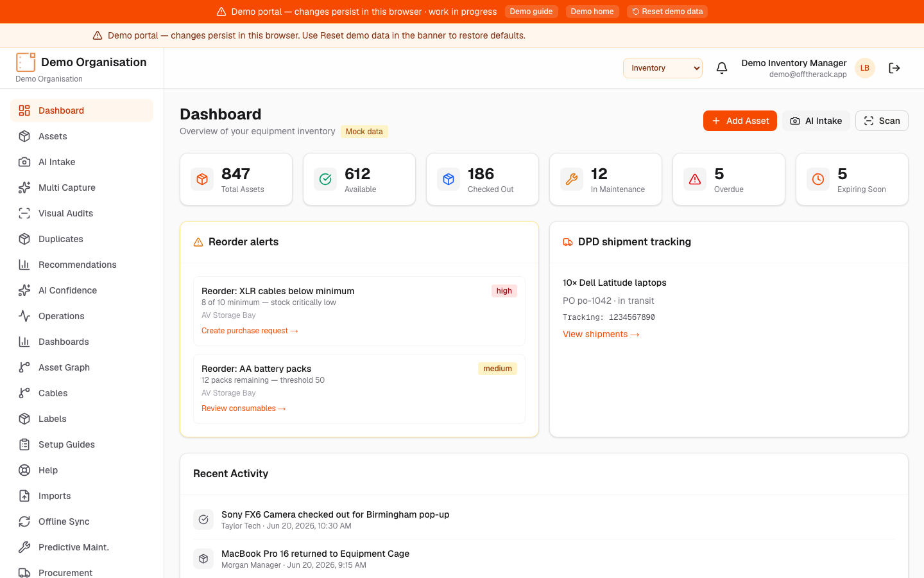Viewport: 924px width, 578px height.
Task: Go to Duplicates page
Action: coord(82,239)
